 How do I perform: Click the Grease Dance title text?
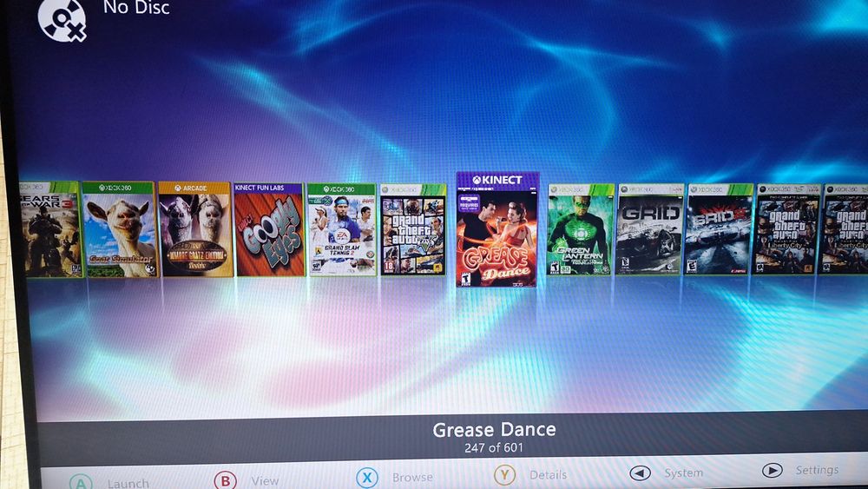point(494,430)
